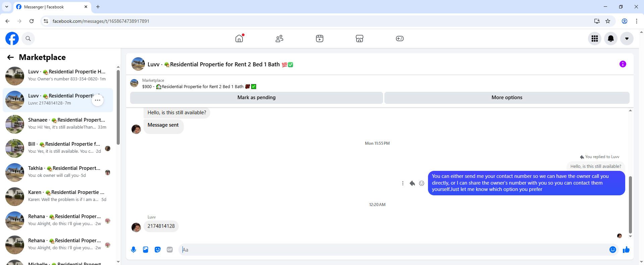Viewport: 644px width, 265px height.
Task: Click the address bar URL
Action: (101, 21)
